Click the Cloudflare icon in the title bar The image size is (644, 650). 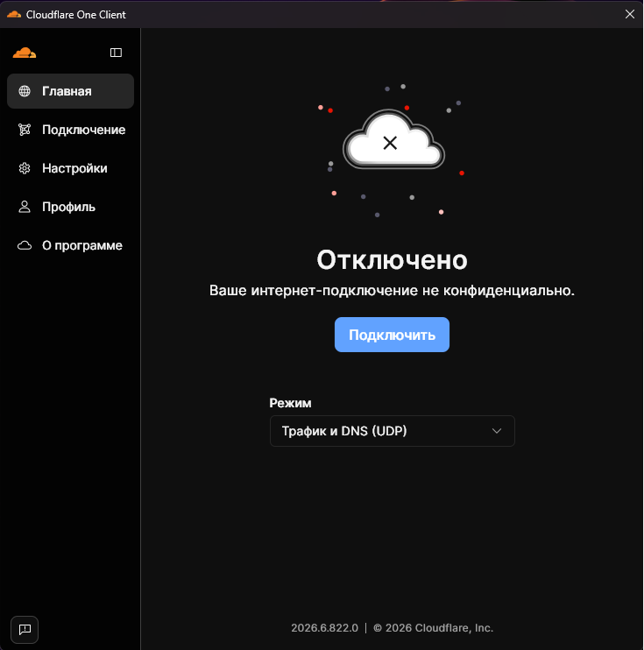pos(14,15)
